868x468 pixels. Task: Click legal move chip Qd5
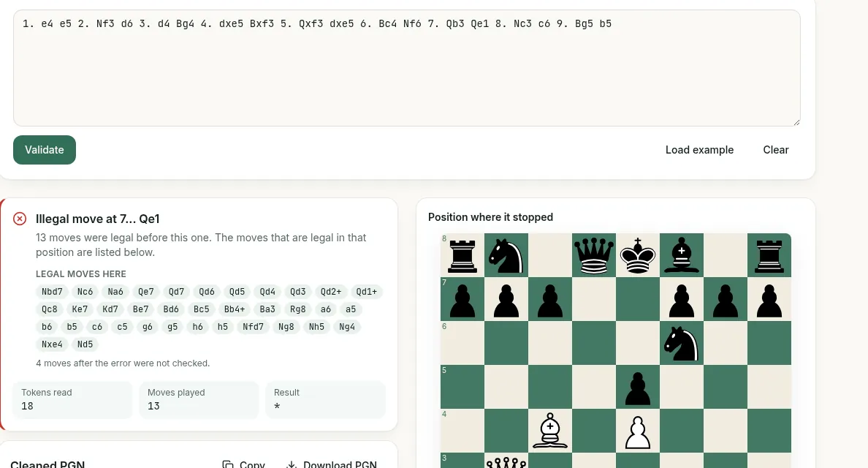237,292
